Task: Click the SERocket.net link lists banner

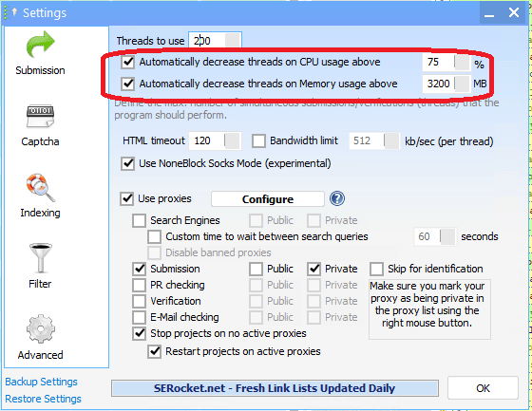Action: tap(275, 388)
